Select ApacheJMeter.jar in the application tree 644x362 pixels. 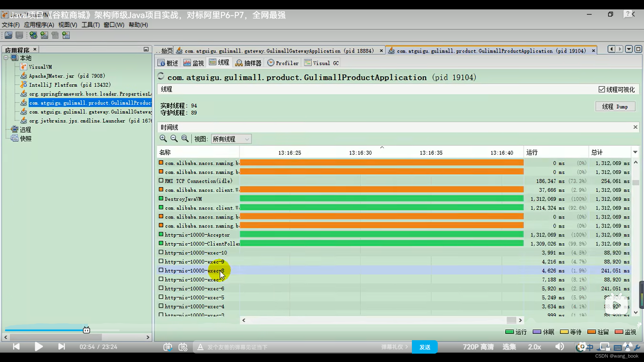point(67,76)
